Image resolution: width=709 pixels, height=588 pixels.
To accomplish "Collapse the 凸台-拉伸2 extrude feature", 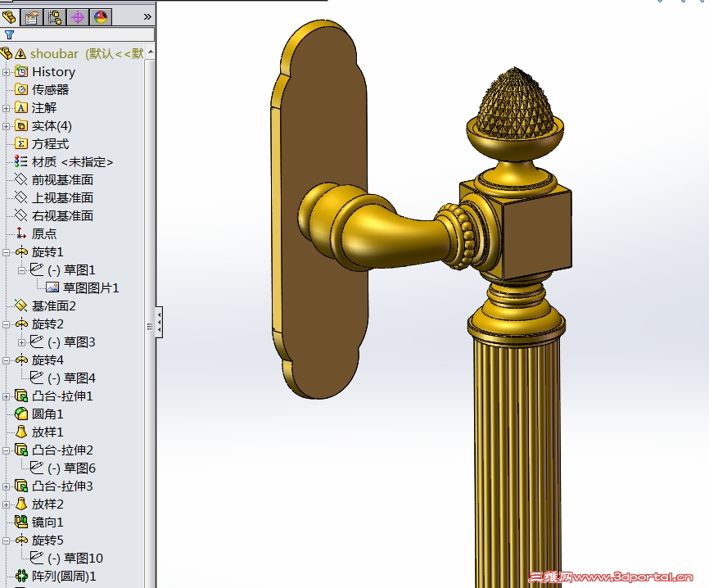I will pyautogui.click(x=6, y=450).
